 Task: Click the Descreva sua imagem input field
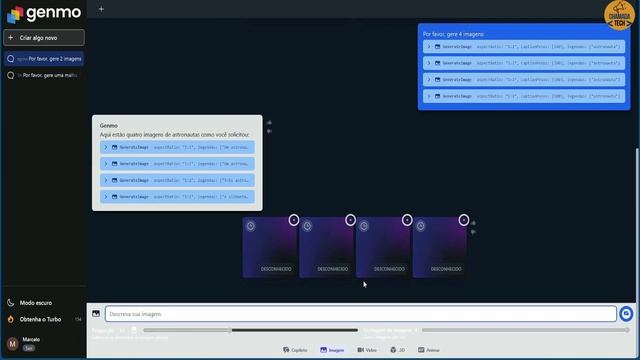point(360,314)
